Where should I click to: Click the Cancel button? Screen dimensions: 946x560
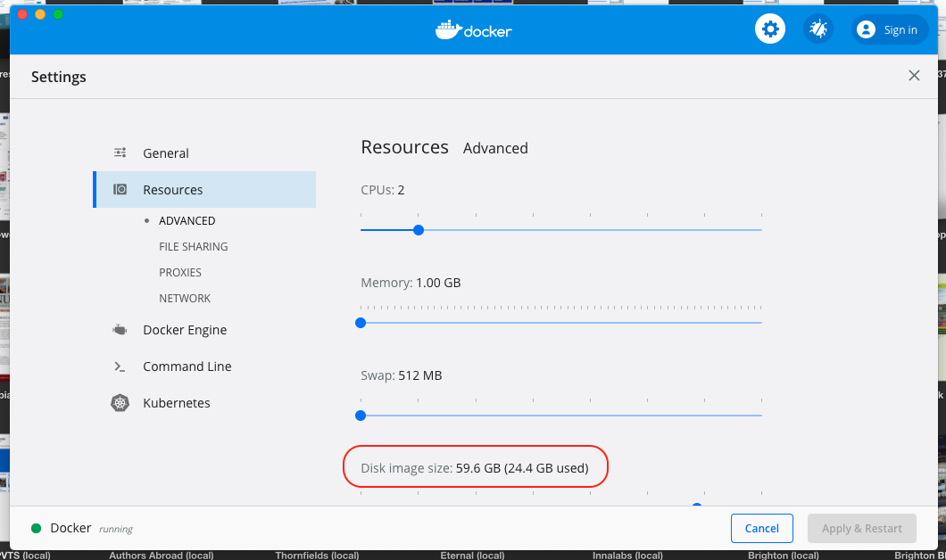(x=762, y=528)
